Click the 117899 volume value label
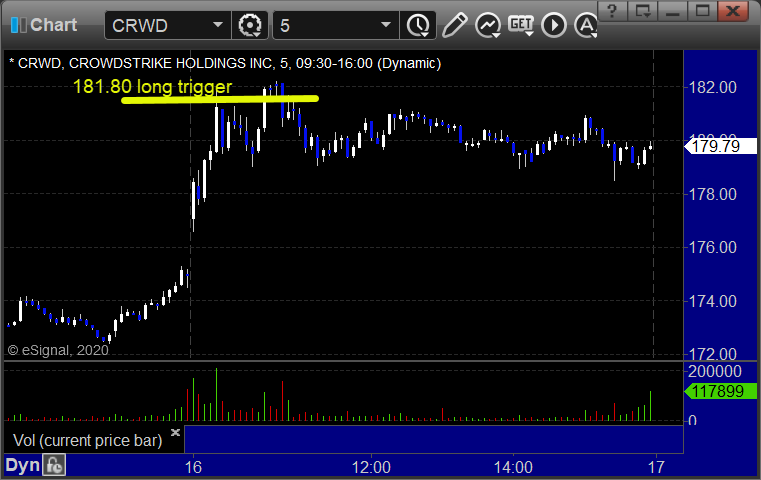Viewport: 761px width, 480px height. [720, 391]
